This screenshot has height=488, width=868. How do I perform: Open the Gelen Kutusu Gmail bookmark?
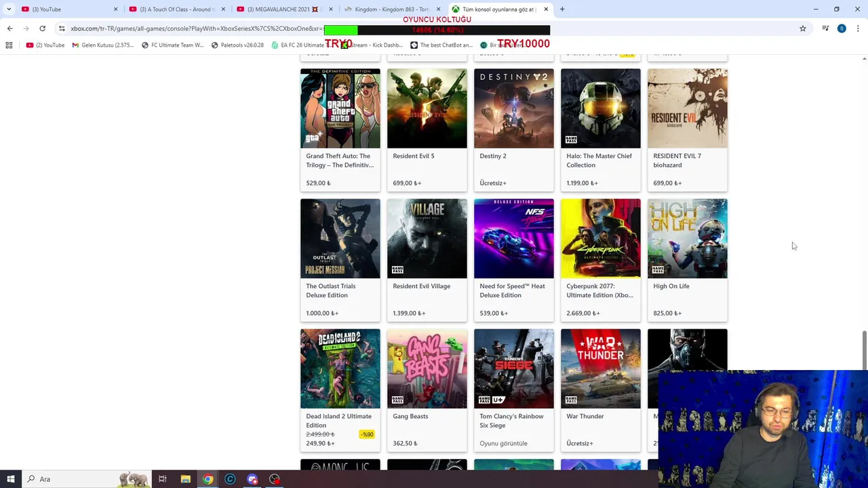(x=102, y=45)
